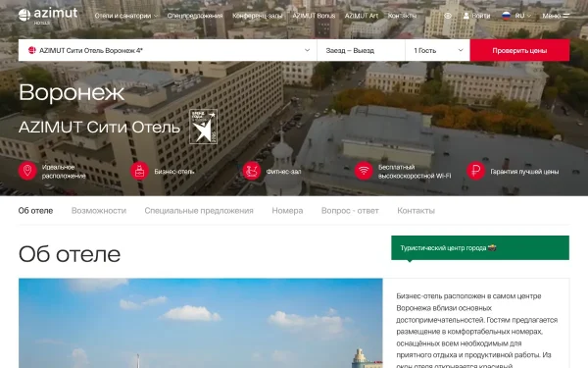Click the azimut hotels logo
The height and width of the screenshot is (368, 588).
tap(48, 16)
